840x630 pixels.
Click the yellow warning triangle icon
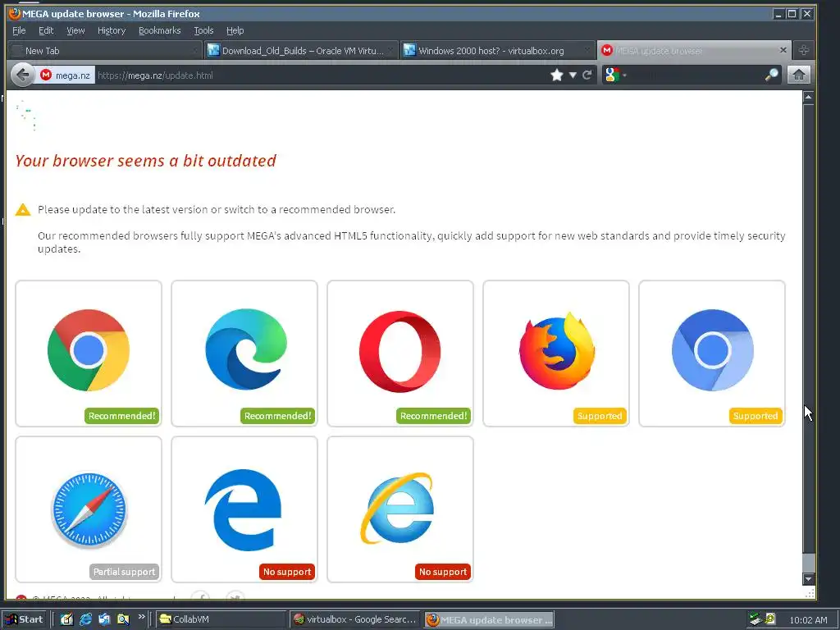click(23, 209)
